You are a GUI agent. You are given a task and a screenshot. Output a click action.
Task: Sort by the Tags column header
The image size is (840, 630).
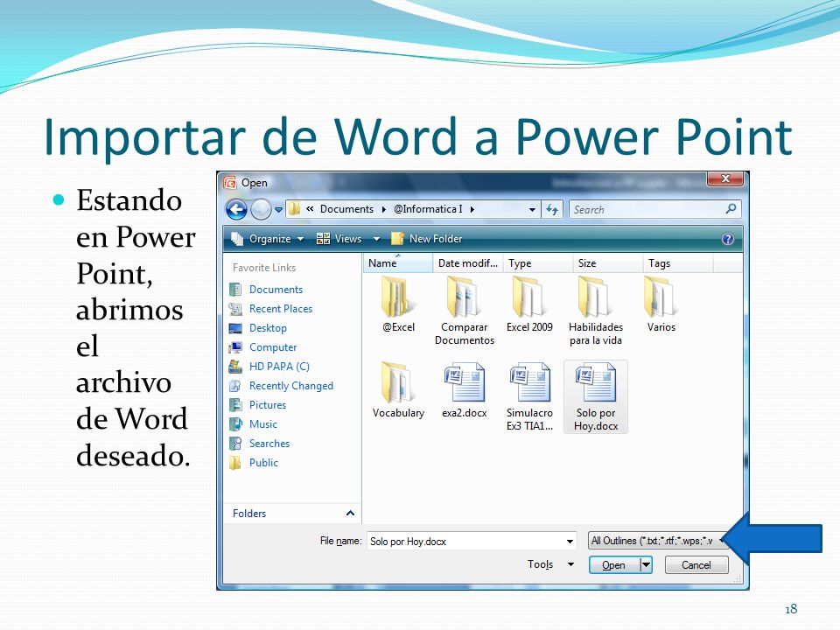pos(677,263)
